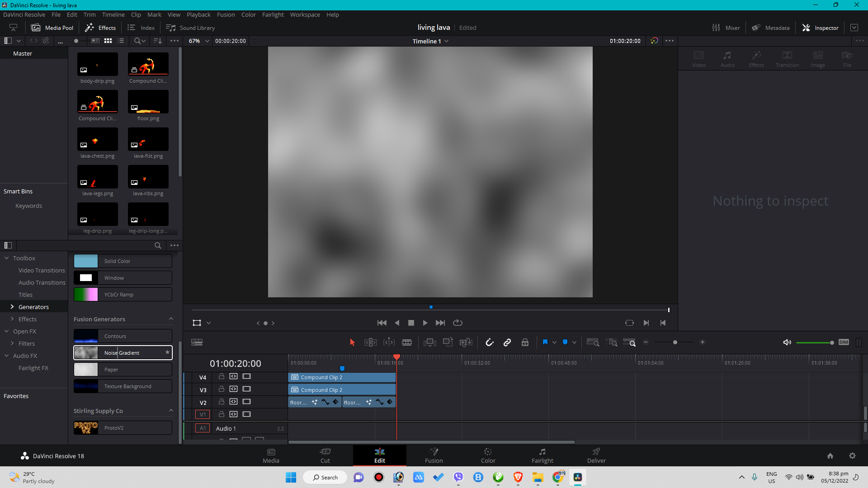Click Detail Zoom icon
This screenshot has height=488, width=868.
611,343
